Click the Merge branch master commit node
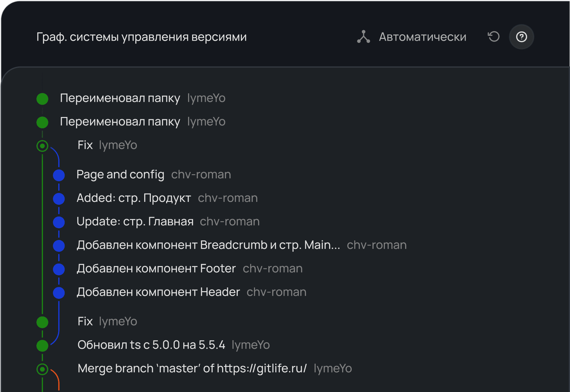570x392 pixels. pyautogui.click(x=42, y=369)
